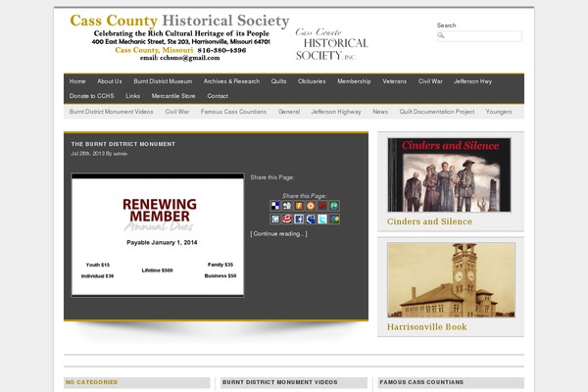The height and width of the screenshot is (392, 588).
Task: Open the Jefferson Hwy menu item
Action: click(472, 81)
